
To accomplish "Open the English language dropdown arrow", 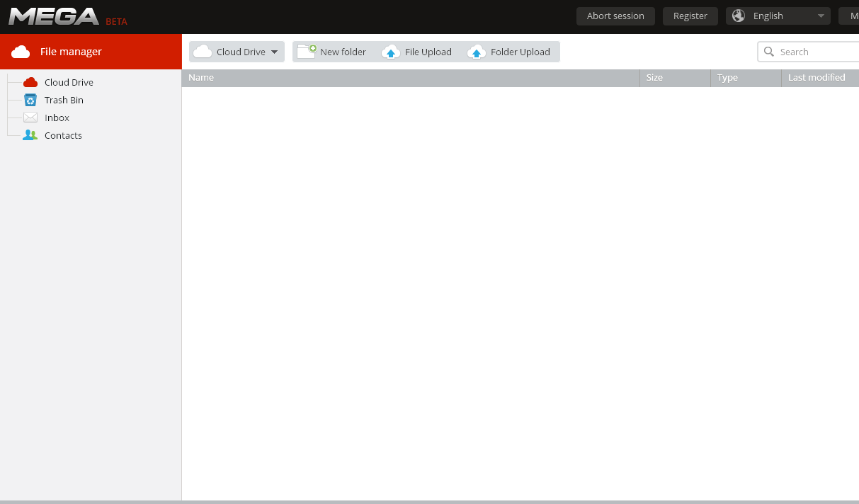I will pos(821,16).
